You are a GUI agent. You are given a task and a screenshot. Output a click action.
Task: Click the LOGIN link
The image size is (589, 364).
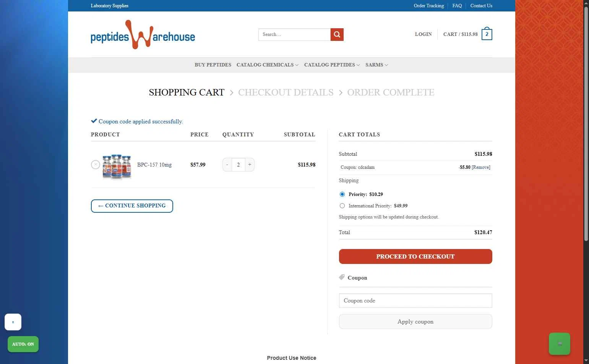pyautogui.click(x=423, y=34)
